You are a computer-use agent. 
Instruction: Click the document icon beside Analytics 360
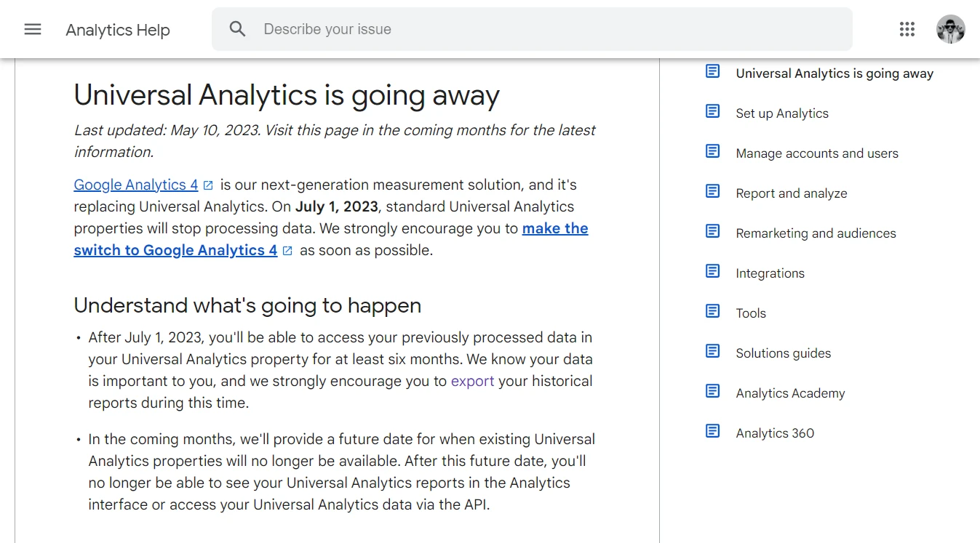point(713,432)
